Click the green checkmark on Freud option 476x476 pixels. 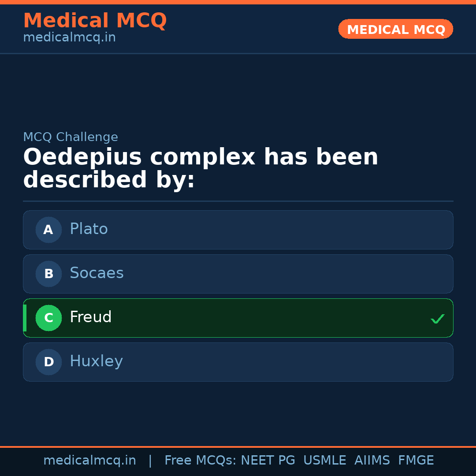438,318
